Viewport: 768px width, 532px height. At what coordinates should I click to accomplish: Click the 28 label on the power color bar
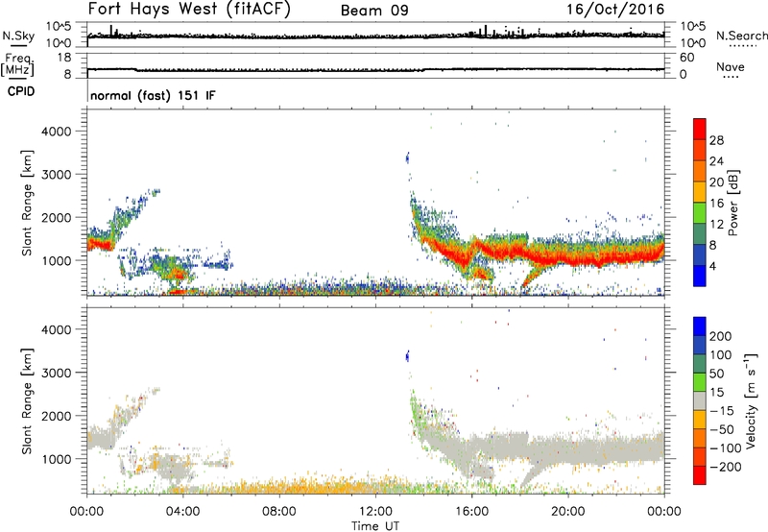point(716,140)
